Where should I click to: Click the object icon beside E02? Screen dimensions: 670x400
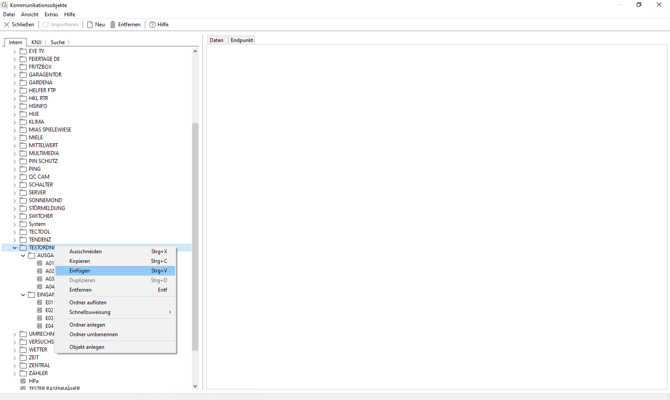click(40, 310)
